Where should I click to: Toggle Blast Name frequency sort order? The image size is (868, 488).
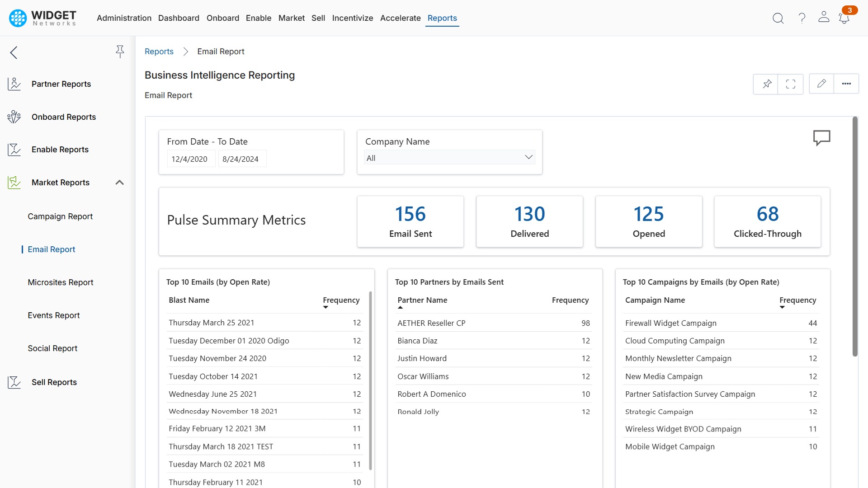[x=325, y=307]
